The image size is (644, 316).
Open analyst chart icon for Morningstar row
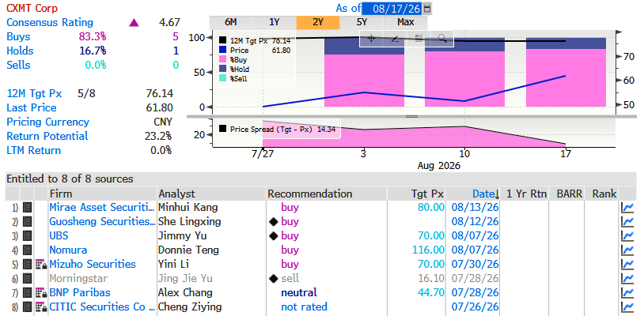(627, 279)
